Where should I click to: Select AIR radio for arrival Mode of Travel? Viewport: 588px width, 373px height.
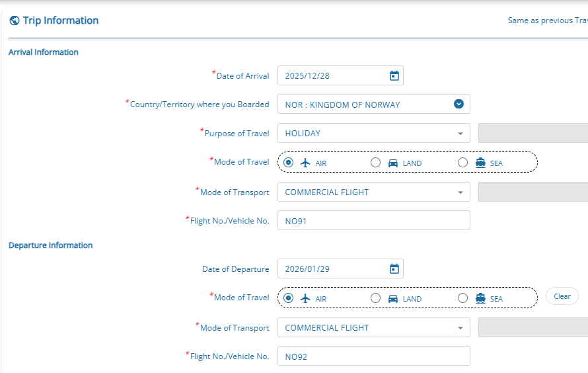288,163
